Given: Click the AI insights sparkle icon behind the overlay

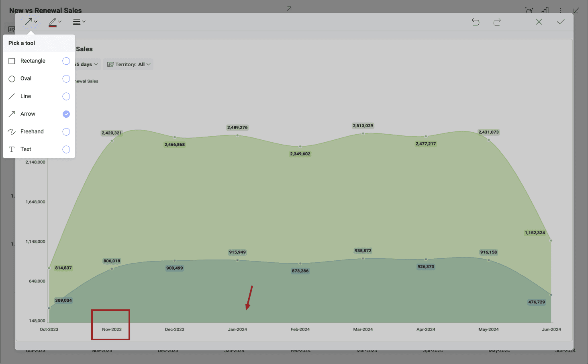Looking at the screenshot, I should 529,10.
